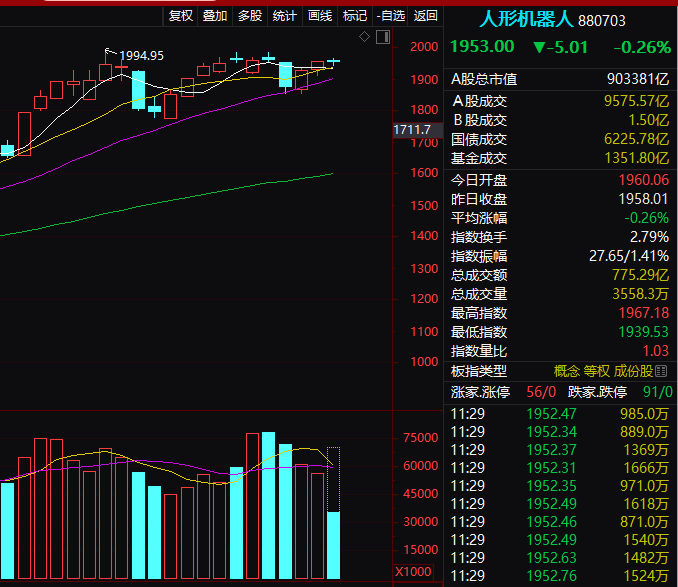Click the tick row priced 1952.46
678x587 pixels.
[560, 522]
